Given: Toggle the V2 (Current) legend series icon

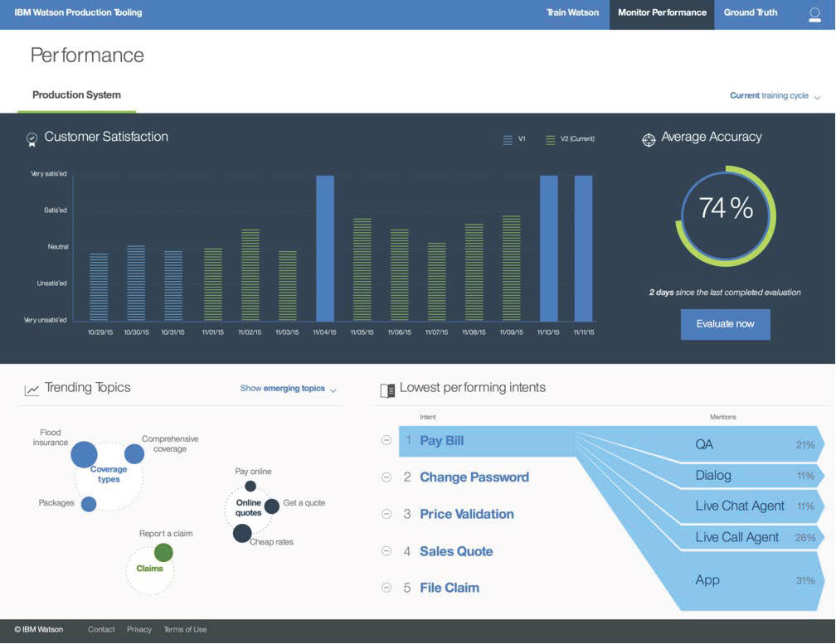Looking at the screenshot, I should click(550, 140).
